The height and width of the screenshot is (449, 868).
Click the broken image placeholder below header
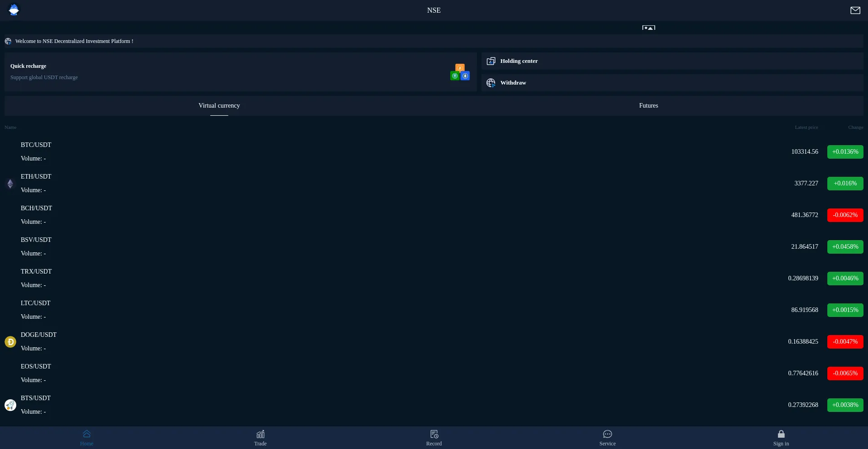point(648,28)
